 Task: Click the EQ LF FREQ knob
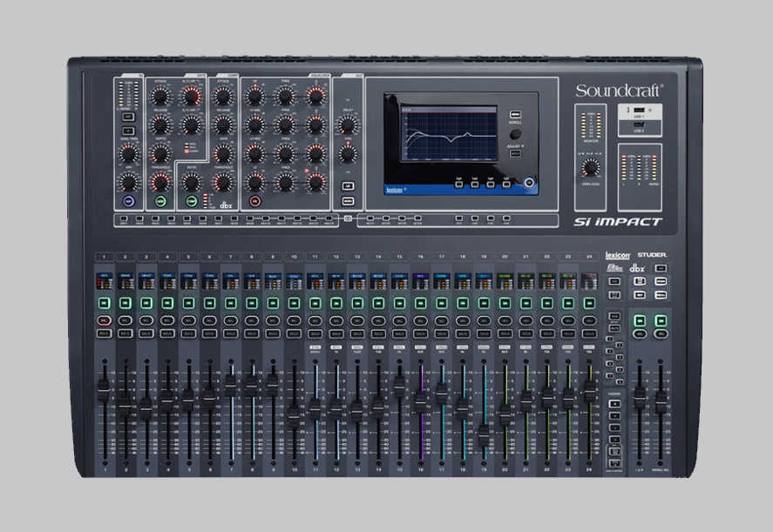point(286,182)
